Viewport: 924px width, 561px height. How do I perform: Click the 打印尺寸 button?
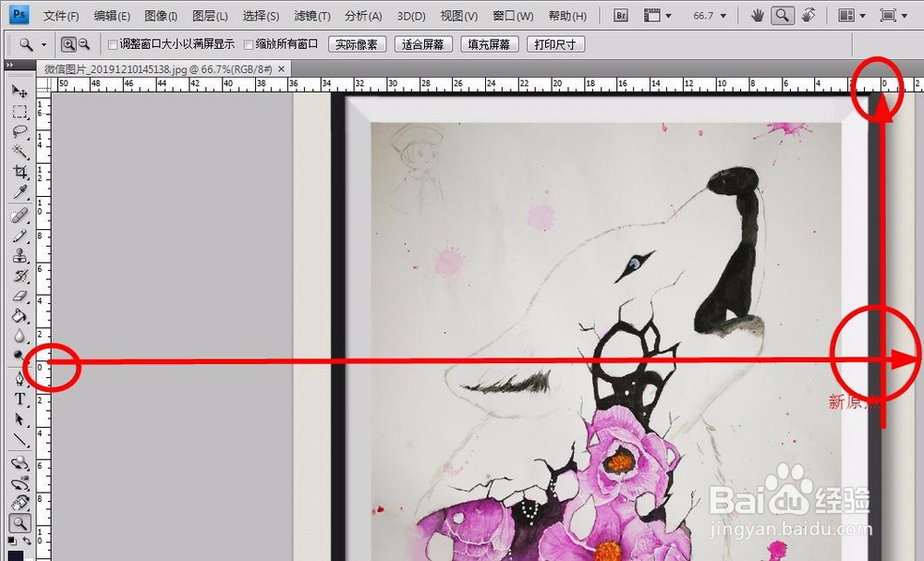555,44
